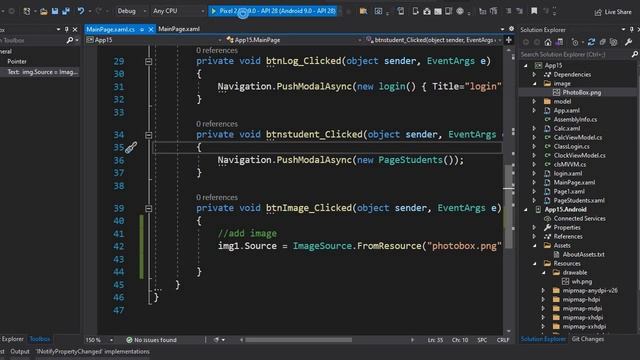Expand the Dependencies node
640x360 pixels.
click(534, 74)
